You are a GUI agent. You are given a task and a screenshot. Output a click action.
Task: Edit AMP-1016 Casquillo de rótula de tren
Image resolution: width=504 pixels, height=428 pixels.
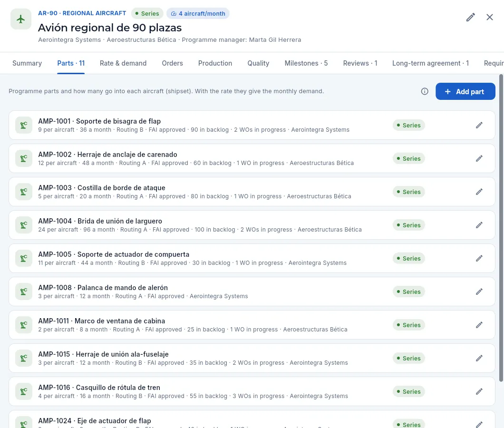click(x=479, y=391)
